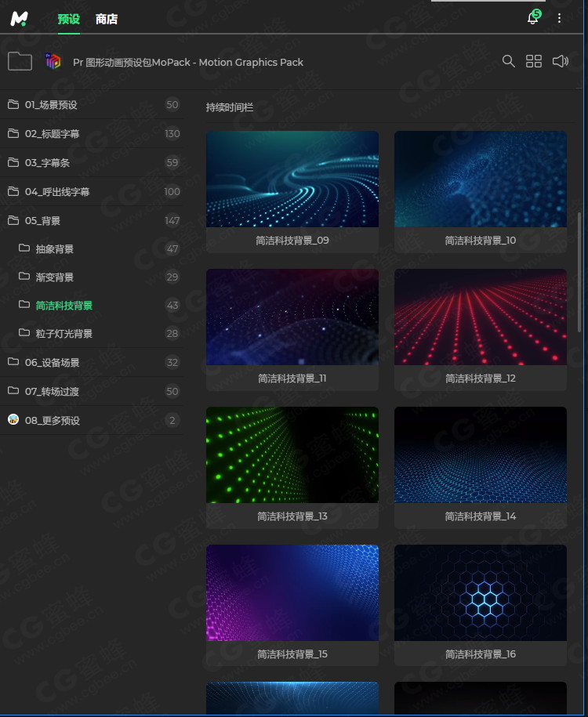The width and height of the screenshot is (588, 717).
Task: Click the folder icon of 渐变背景
Action: pos(24,276)
